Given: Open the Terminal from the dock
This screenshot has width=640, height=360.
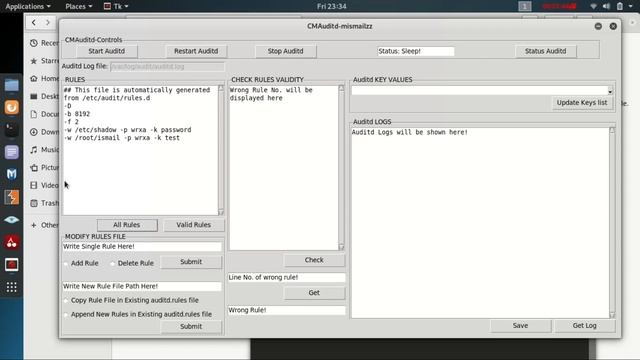Looking at the screenshot, I should pyautogui.click(x=11, y=130).
